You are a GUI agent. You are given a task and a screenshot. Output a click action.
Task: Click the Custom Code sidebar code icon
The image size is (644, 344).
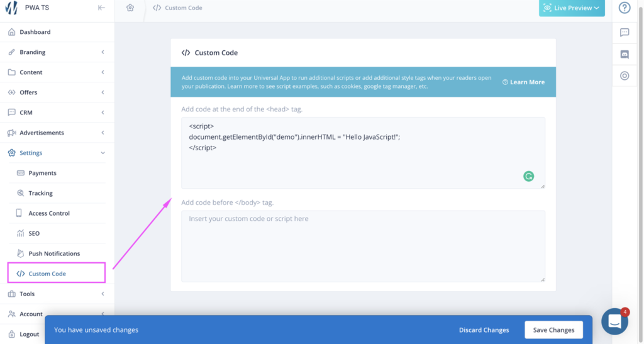[x=21, y=274]
